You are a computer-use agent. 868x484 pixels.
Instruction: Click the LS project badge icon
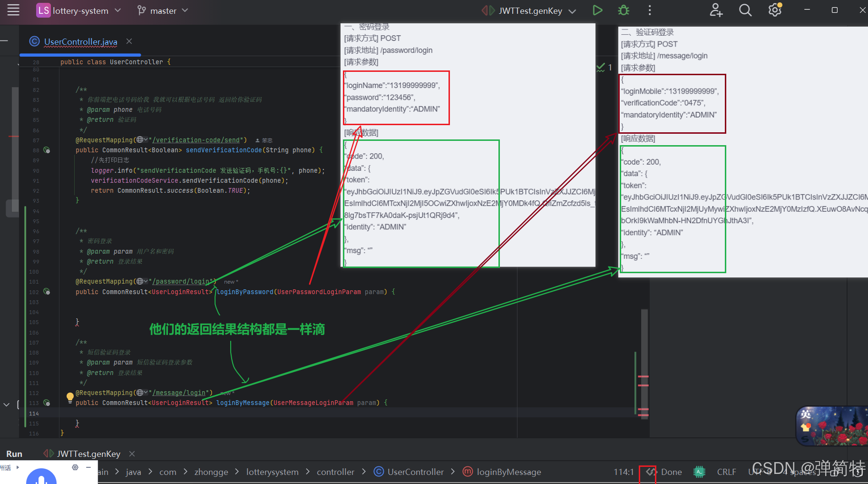43,10
